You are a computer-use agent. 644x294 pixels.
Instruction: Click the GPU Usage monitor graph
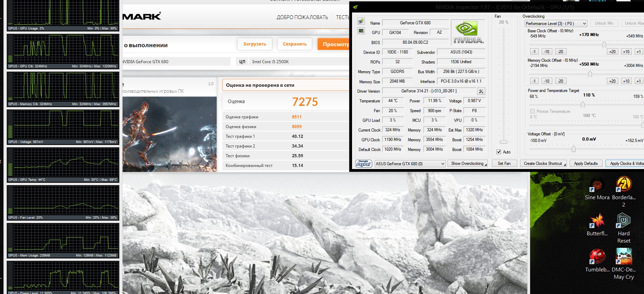[x=63, y=15]
